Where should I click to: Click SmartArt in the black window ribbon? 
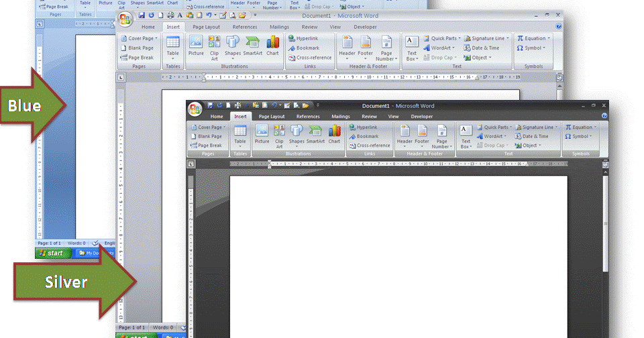coord(315,135)
